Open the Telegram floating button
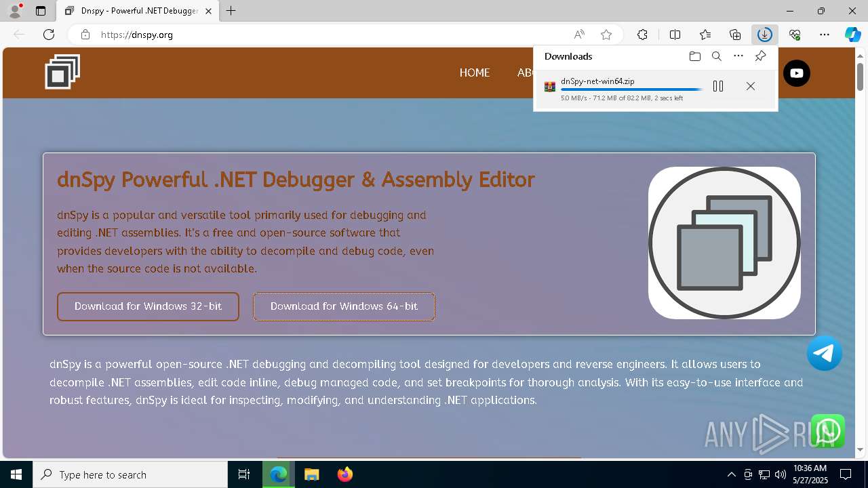The image size is (868, 488). coord(825,353)
